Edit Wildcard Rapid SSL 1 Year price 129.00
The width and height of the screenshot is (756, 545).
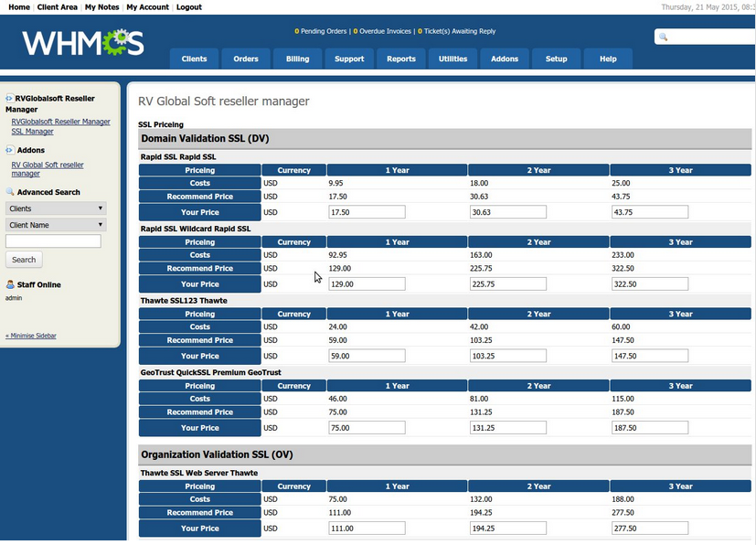(367, 283)
